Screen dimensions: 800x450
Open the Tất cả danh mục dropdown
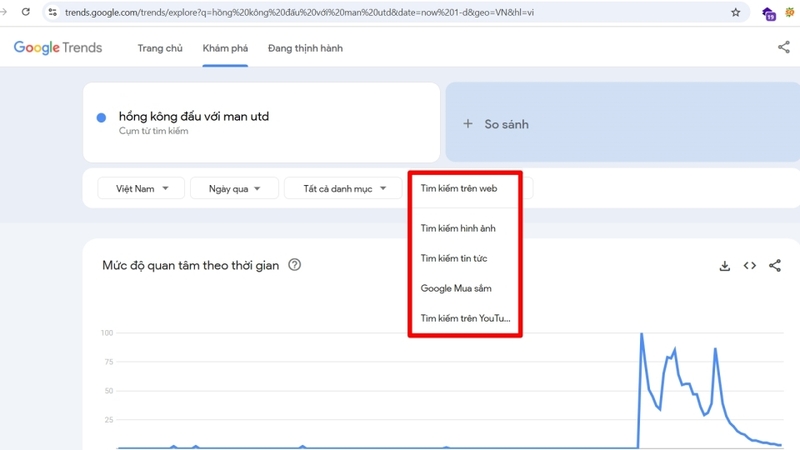[343, 189]
